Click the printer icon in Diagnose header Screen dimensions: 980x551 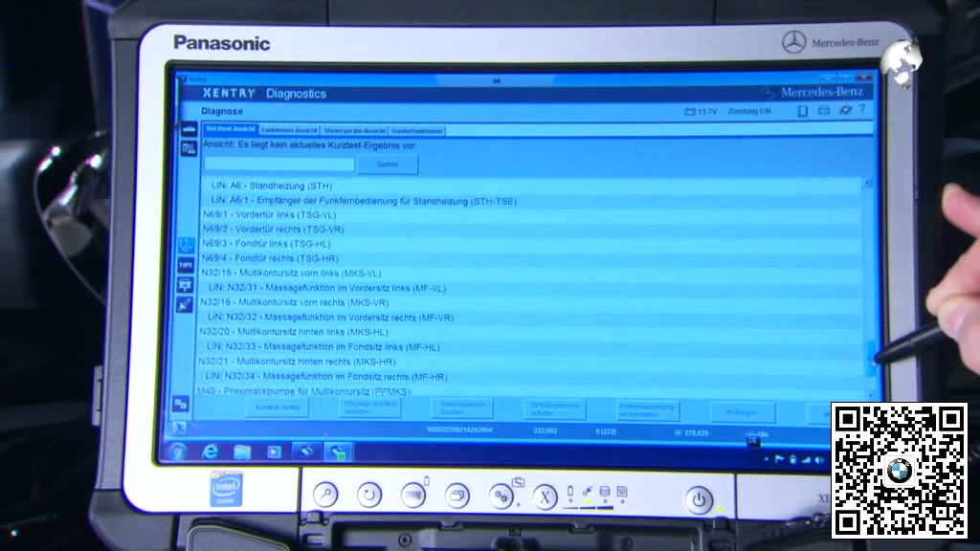pos(824,111)
